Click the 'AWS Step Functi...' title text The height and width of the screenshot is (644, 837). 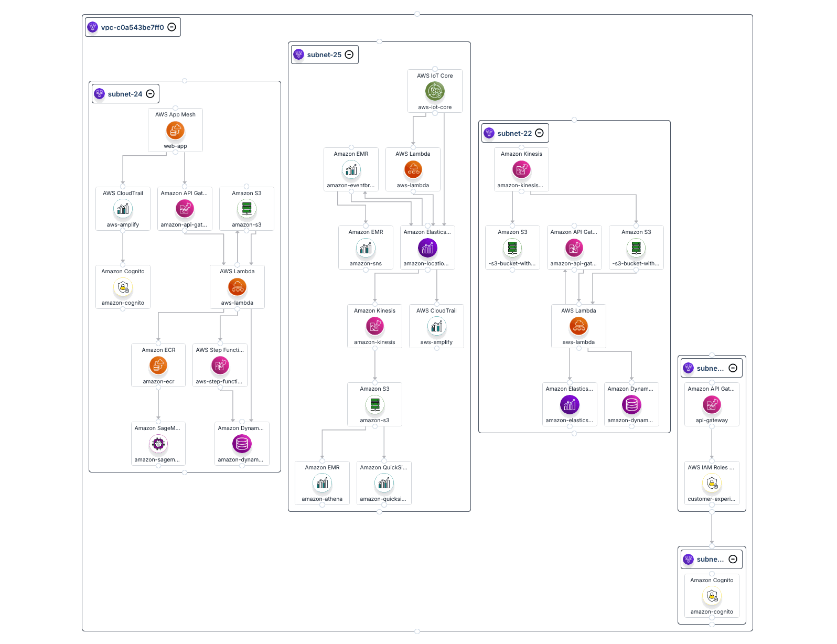coord(220,350)
